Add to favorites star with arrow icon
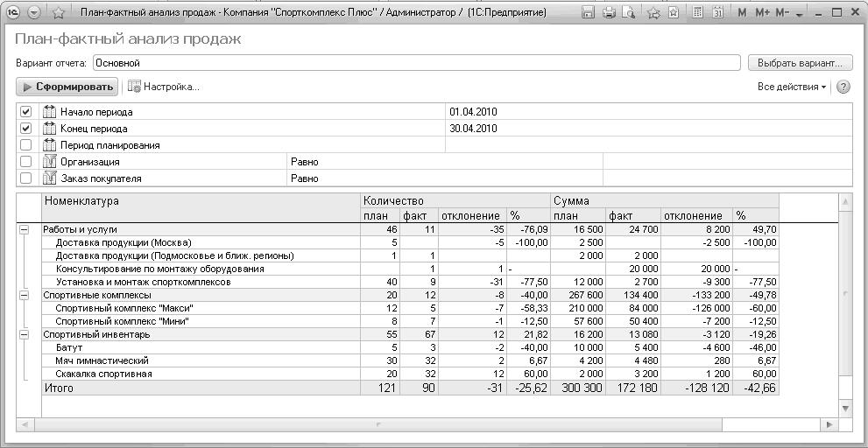Viewport: 868px width, 448px height. point(653,12)
